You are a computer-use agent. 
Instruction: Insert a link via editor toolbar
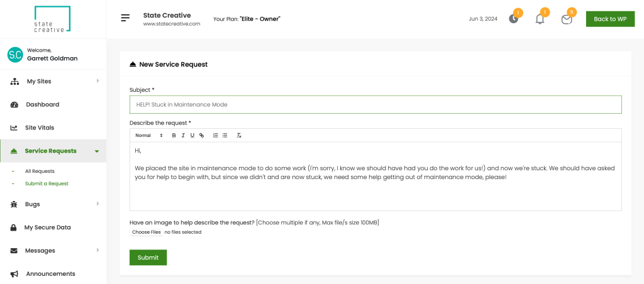tap(201, 136)
